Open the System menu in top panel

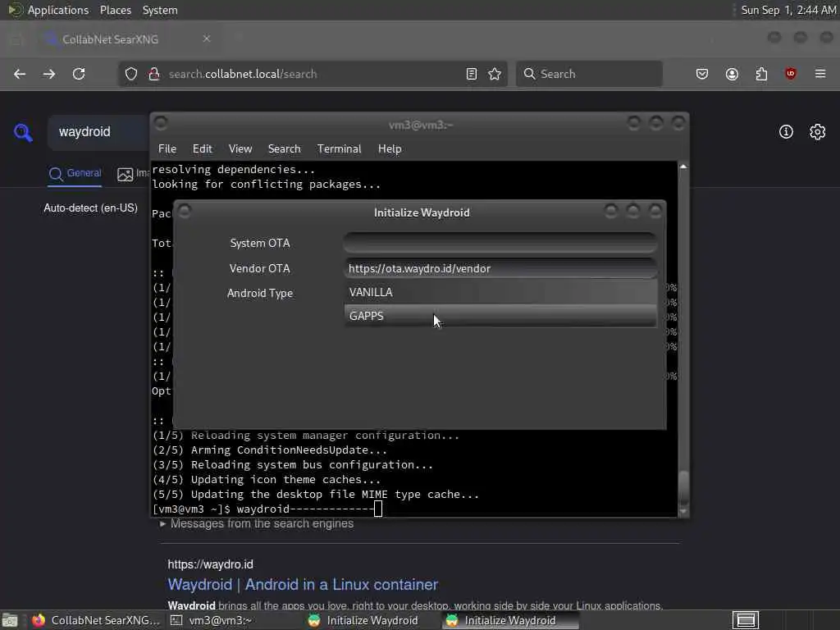[160, 10]
